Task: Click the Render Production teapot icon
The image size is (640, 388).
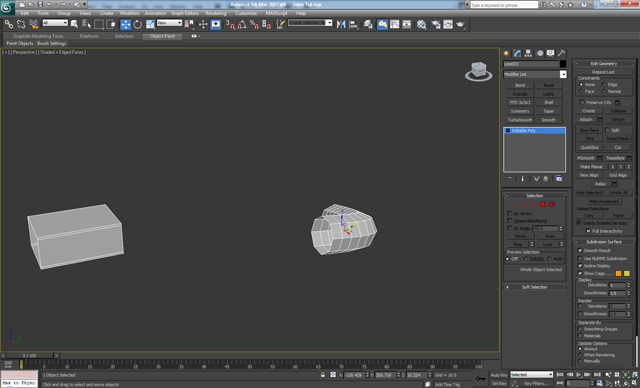Action: 460,24
